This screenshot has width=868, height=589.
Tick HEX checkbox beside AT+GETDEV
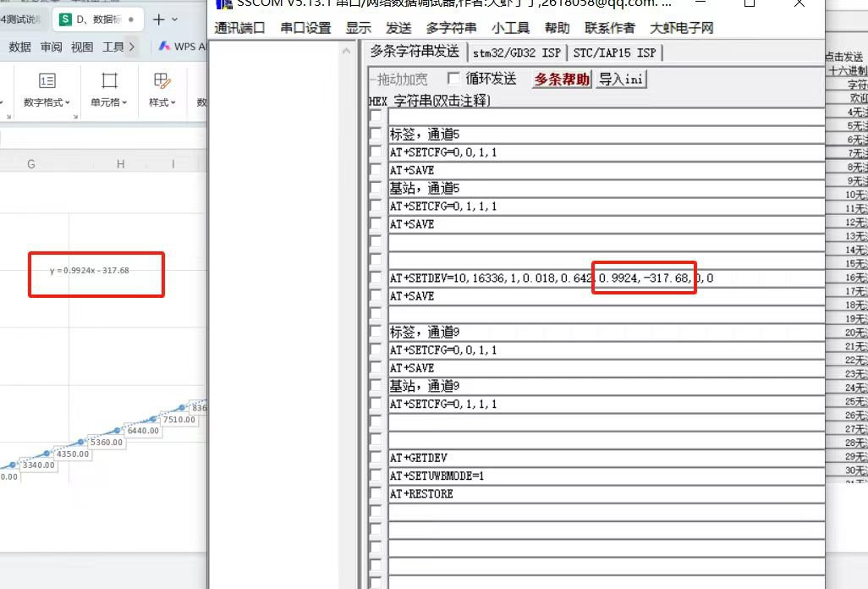pyautogui.click(x=376, y=458)
